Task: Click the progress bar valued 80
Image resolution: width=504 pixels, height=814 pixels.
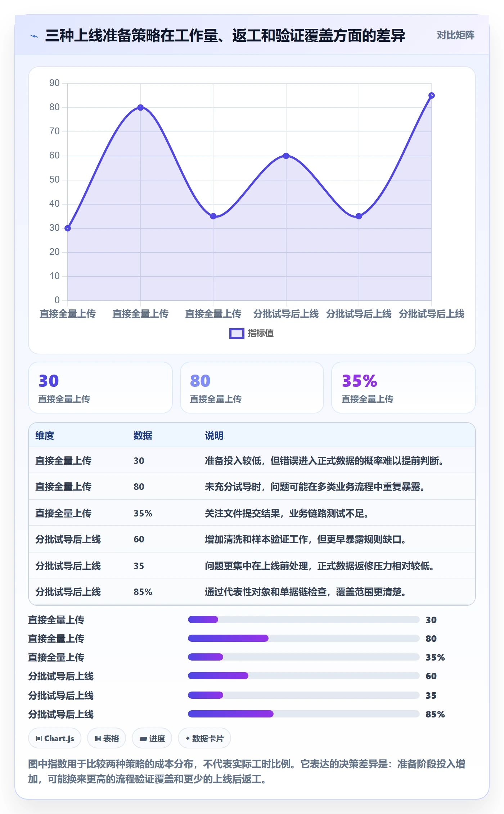Action: [303, 638]
